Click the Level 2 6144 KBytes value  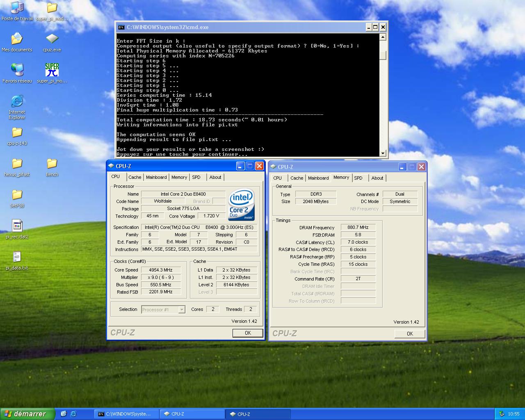pos(236,285)
